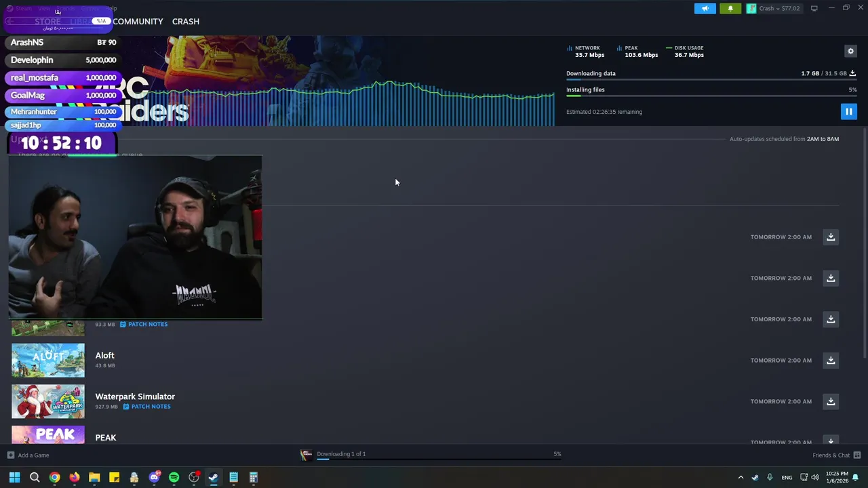This screenshot has width=868, height=488.
Task: Pause the ARC Raiders download
Action: [848, 111]
